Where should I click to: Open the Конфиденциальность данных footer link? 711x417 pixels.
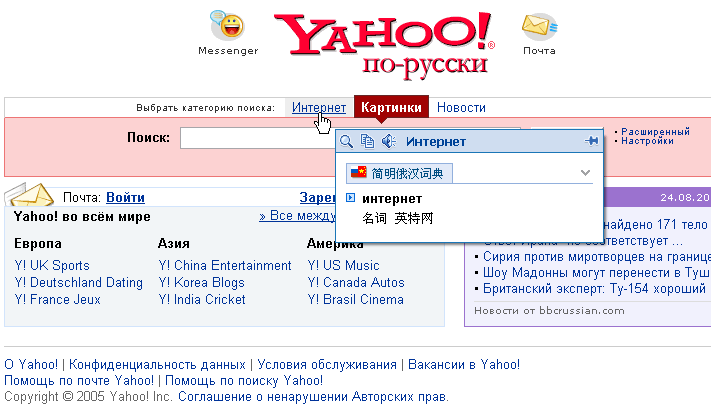click(157, 365)
